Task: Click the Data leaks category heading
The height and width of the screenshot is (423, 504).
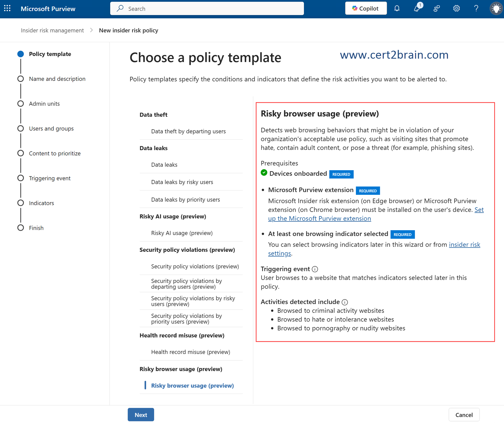Action: coord(154,148)
